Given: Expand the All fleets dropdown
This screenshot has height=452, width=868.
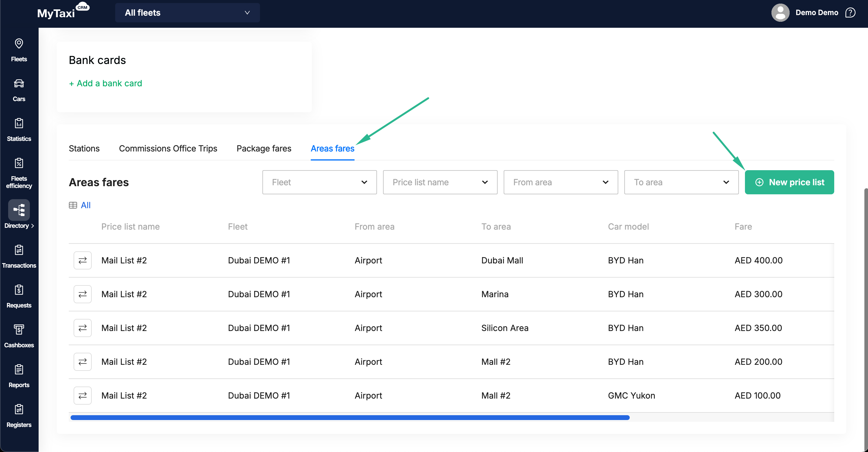Looking at the screenshot, I should coord(187,13).
